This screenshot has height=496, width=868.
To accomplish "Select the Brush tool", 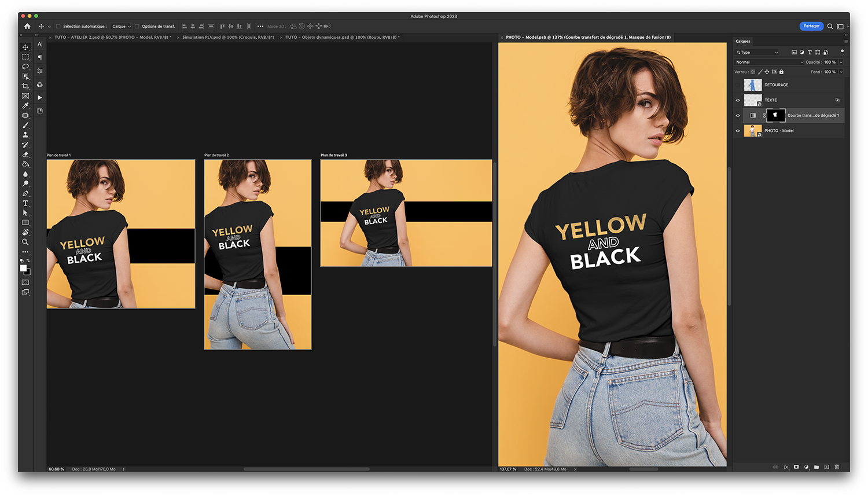I will (25, 125).
